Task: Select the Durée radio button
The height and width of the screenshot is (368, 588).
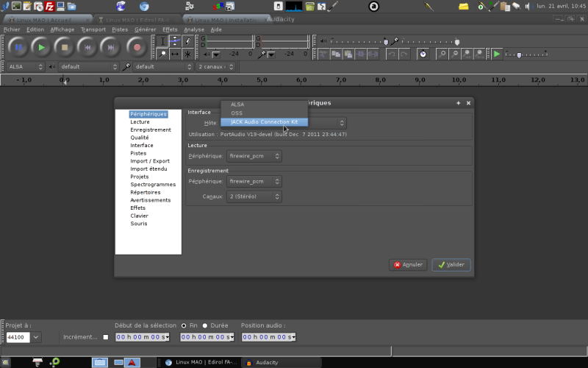Action: [x=205, y=325]
